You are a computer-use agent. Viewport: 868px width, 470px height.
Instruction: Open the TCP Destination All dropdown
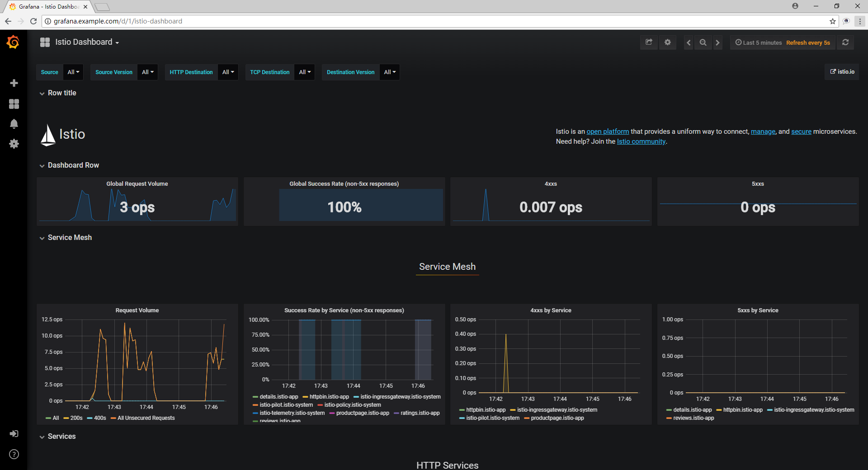[305, 72]
